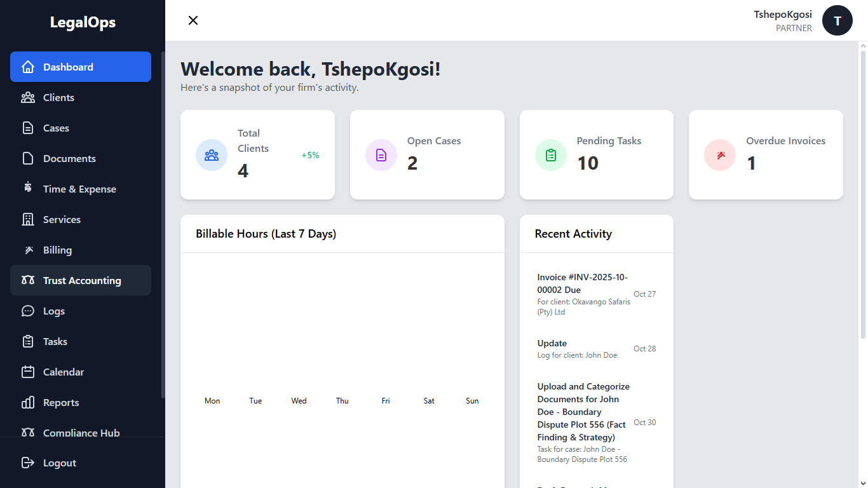Switch to the Services section
Screen dimensions: 868x488
(61, 219)
